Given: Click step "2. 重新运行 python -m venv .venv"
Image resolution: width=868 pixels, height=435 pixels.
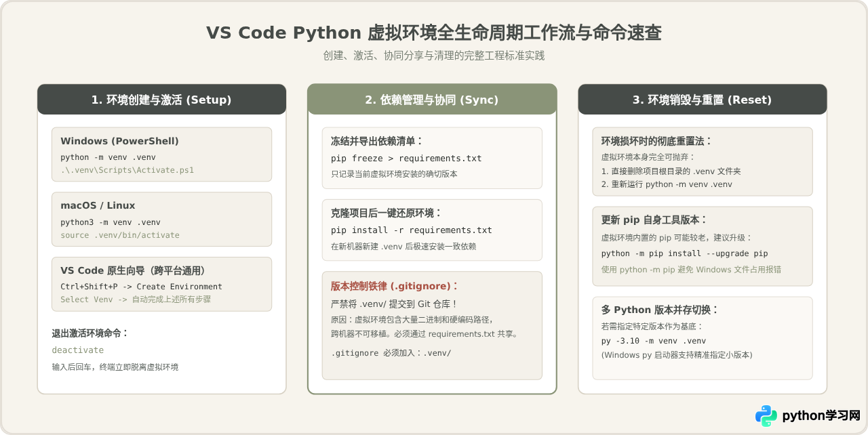Looking at the screenshot, I should [x=667, y=184].
